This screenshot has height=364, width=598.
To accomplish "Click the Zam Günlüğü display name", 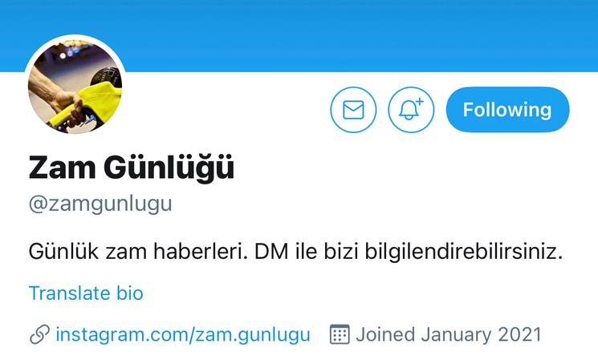I will [x=131, y=167].
